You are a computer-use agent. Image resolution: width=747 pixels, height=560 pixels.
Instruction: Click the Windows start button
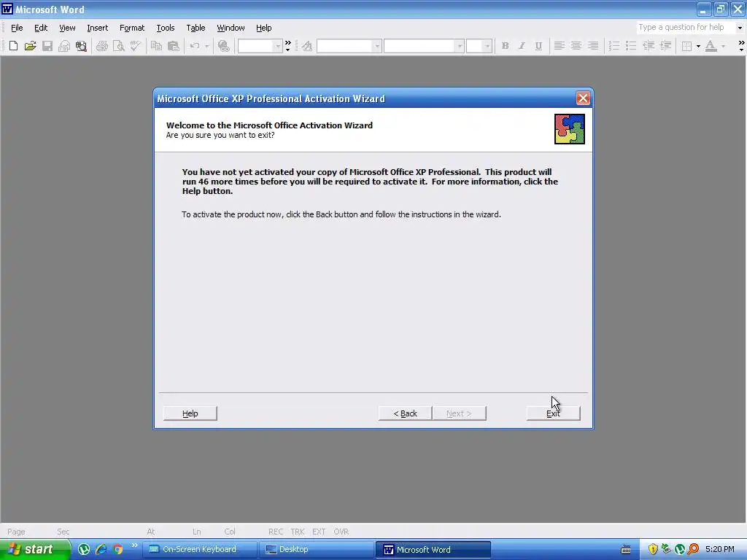(x=34, y=550)
